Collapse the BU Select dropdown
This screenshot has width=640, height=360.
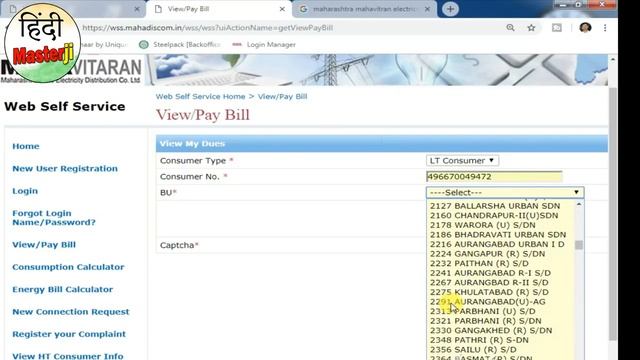pyautogui.click(x=505, y=193)
